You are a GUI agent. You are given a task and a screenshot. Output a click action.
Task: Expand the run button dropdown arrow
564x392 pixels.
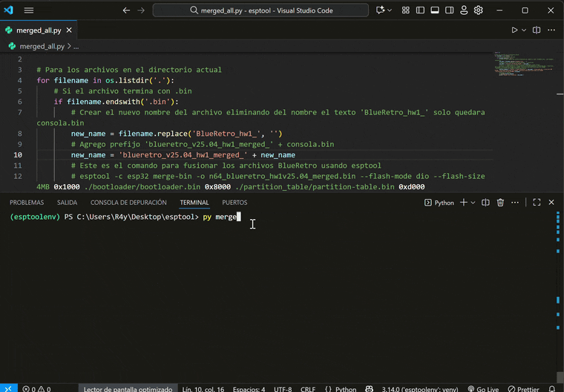[524, 30]
